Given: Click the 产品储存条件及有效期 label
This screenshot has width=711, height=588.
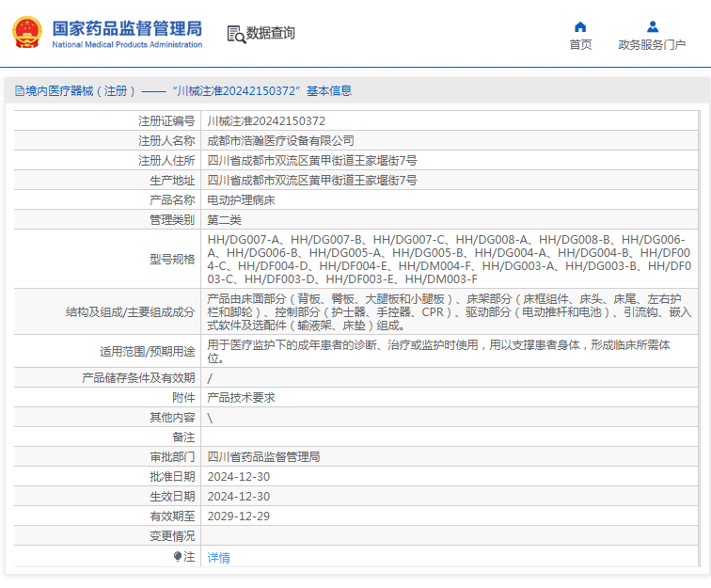Looking at the screenshot, I should [x=138, y=378].
